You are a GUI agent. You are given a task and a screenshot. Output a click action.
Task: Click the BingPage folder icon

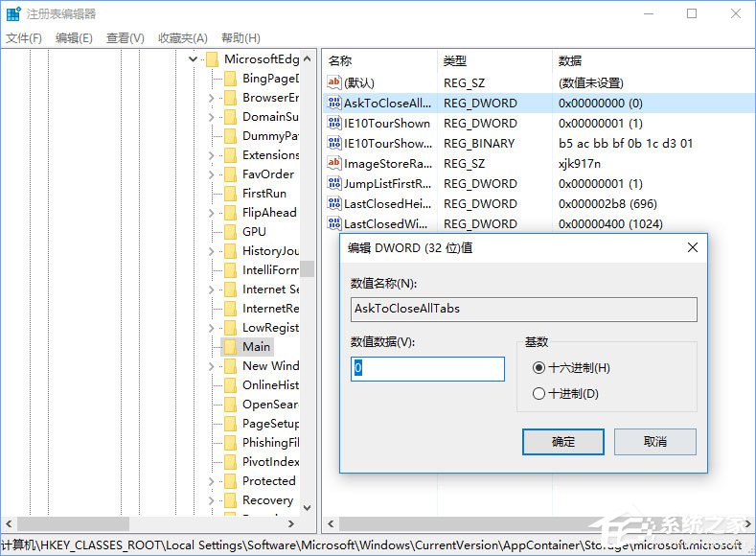[x=231, y=79]
